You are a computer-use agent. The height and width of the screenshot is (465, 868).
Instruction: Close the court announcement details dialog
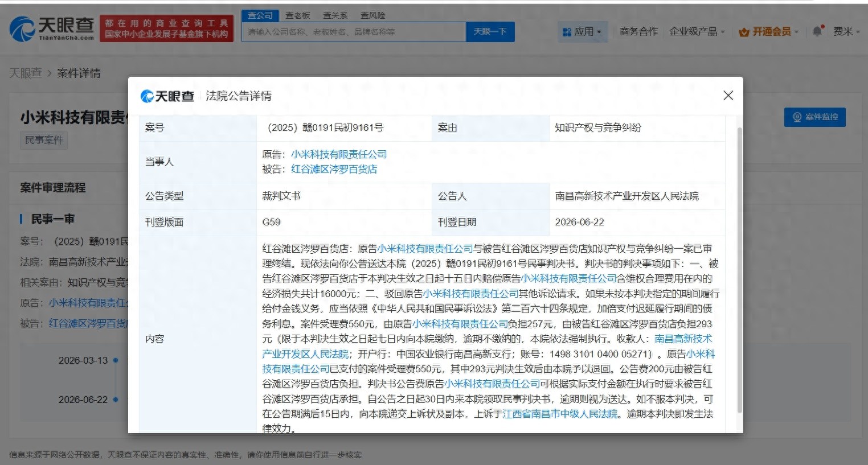(728, 96)
